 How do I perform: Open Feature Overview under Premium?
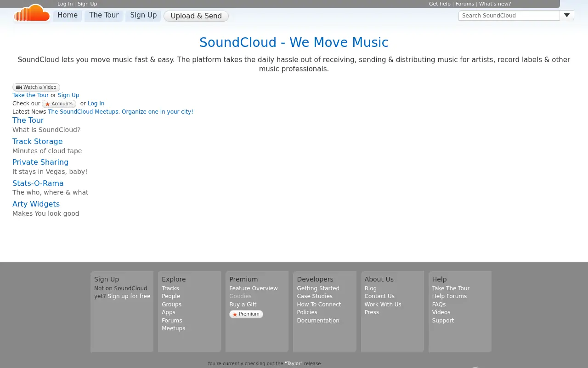click(254, 288)
